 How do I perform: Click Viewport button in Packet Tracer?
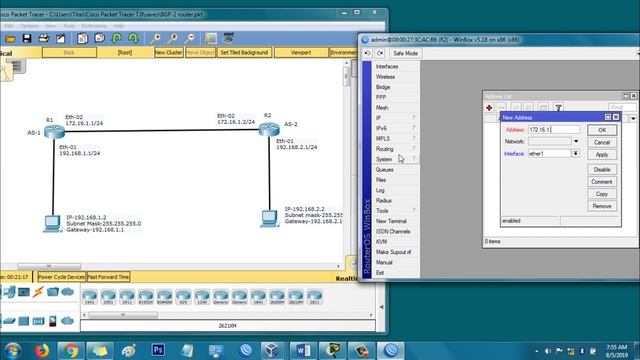point(301,53)
